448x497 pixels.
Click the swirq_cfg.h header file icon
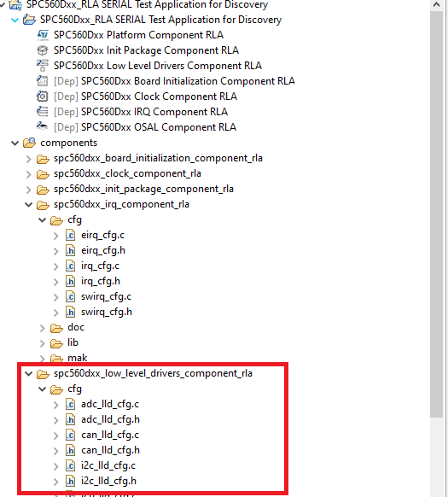(x=70, y=313)
